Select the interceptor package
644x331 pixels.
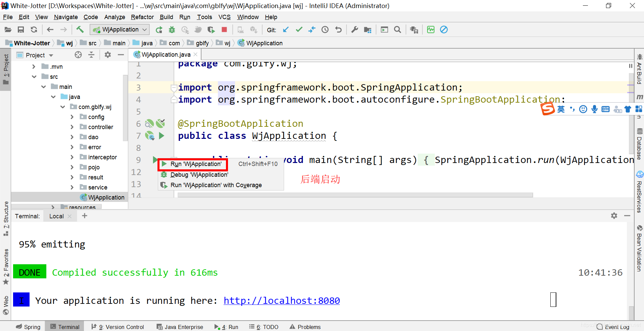pyautogui.click(x=102, y=157)
